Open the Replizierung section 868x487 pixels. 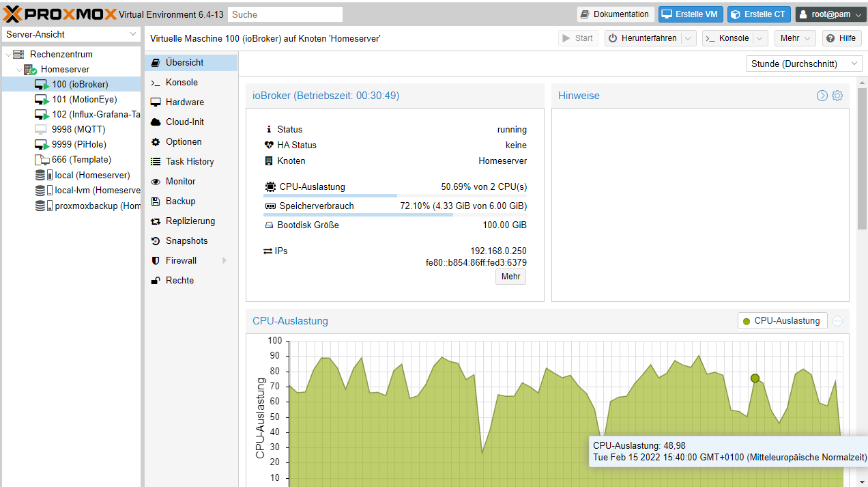click(190, 221)
